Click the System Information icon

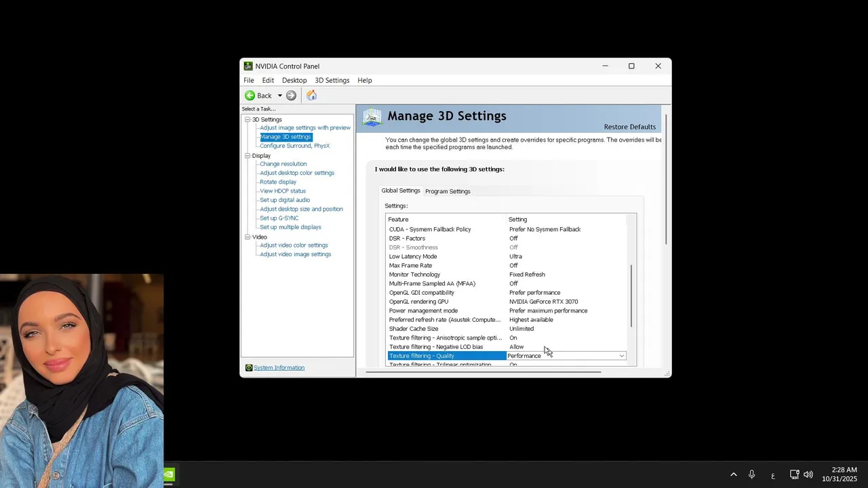point(249,368)
